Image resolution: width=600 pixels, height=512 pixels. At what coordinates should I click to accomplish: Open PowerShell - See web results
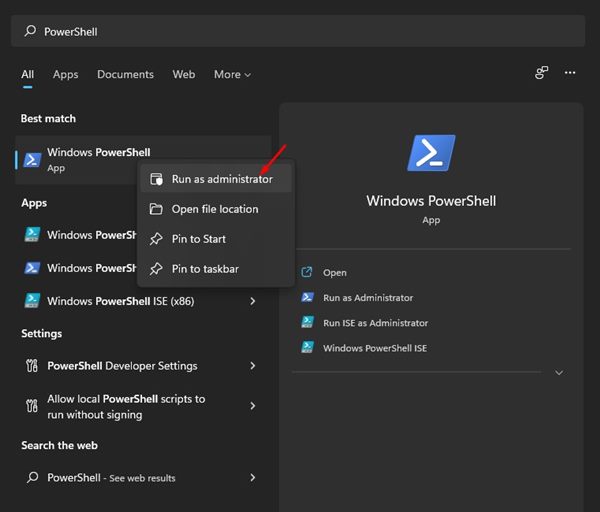click(x=142, y=478)
